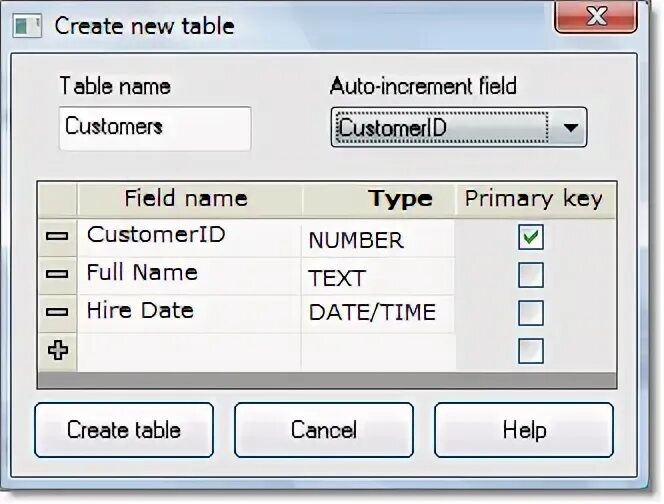Add a new field with plus icon
Image resolution: width=664 pixels, height=504 pixels.
(58, 351)
